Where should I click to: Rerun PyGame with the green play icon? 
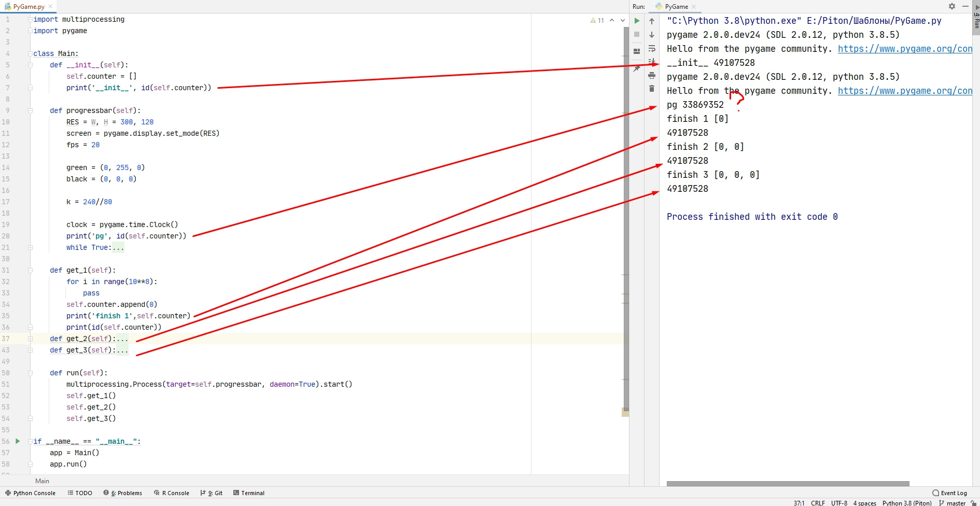[x=637, y=21]
